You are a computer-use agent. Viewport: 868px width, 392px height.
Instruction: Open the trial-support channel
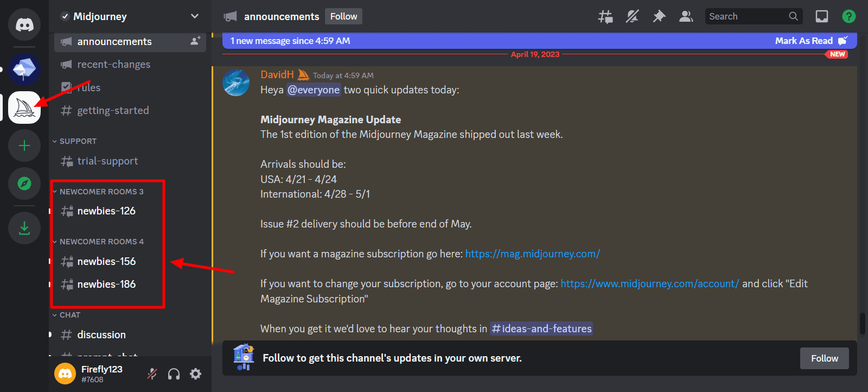pos(130,161)
